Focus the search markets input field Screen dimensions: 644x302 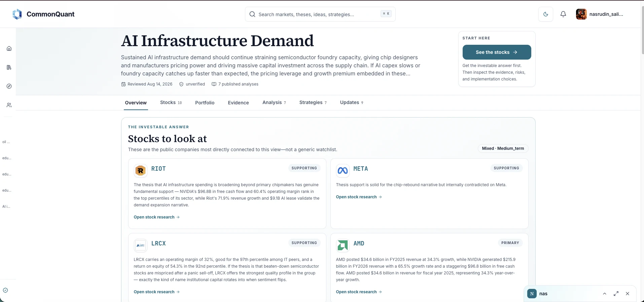coord(320,14)
